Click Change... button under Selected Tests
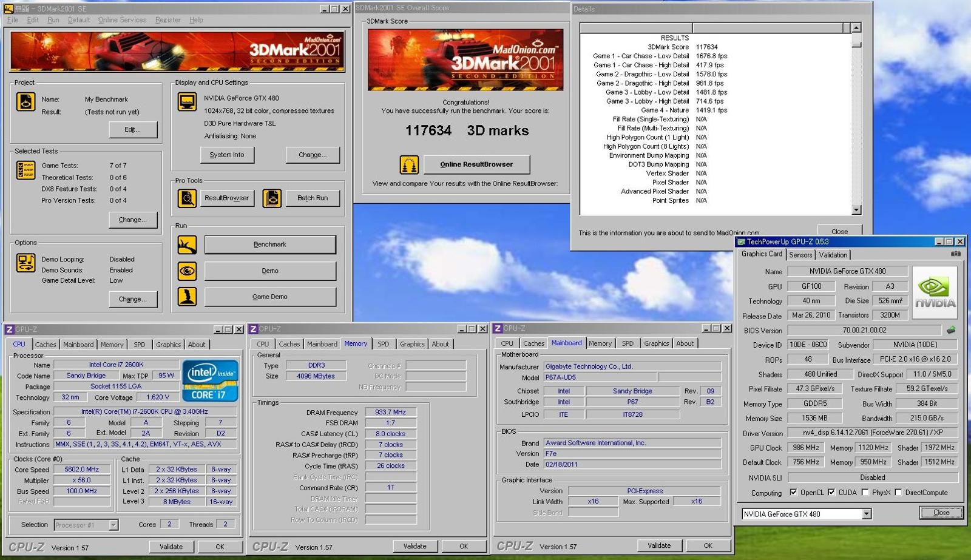Image resolution: width=971 pixels, height=560 pixels. coord(133,220)
